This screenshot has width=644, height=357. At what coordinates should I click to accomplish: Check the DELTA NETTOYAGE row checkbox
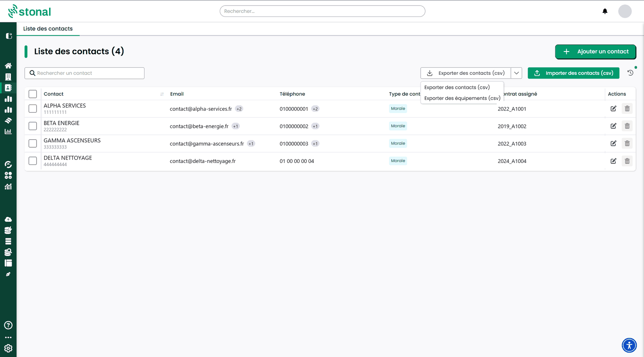(33, 161)
